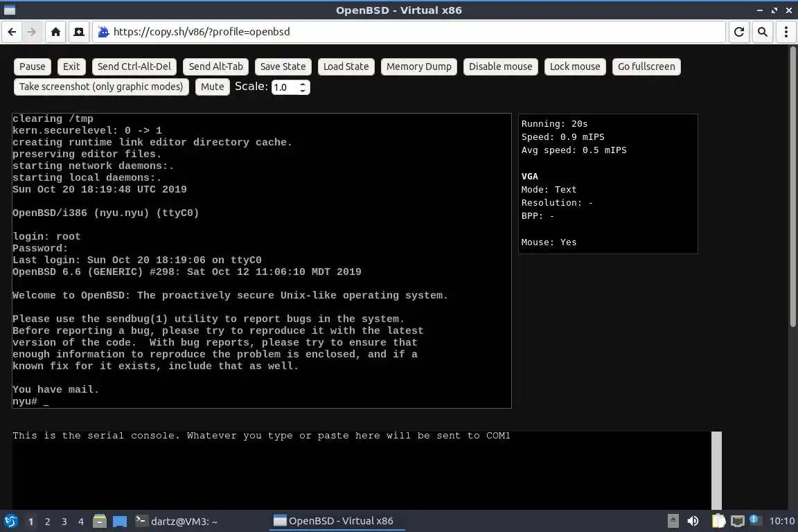Take screenshot of graphic mode
798x532 pixels.
101,87
